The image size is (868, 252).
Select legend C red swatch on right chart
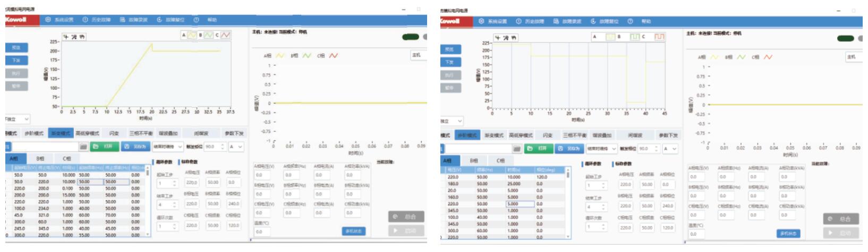(659, 37)
